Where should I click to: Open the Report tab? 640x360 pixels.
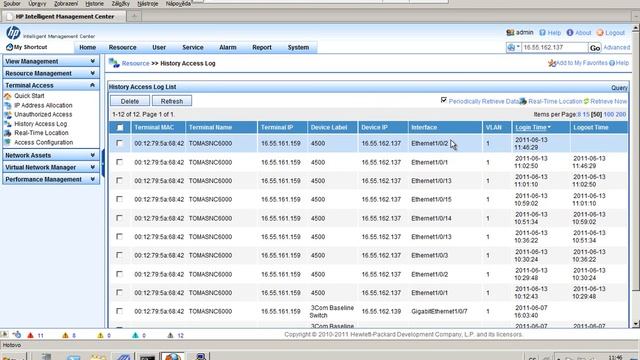262,47
